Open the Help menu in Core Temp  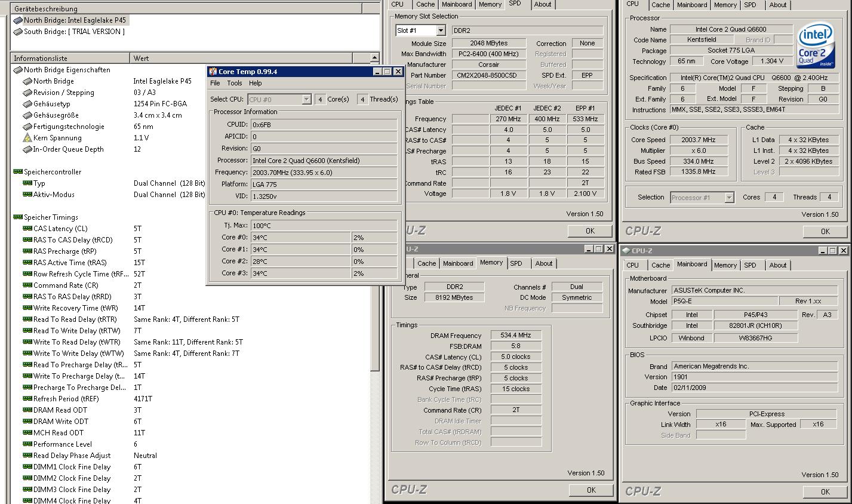(256, 83)
